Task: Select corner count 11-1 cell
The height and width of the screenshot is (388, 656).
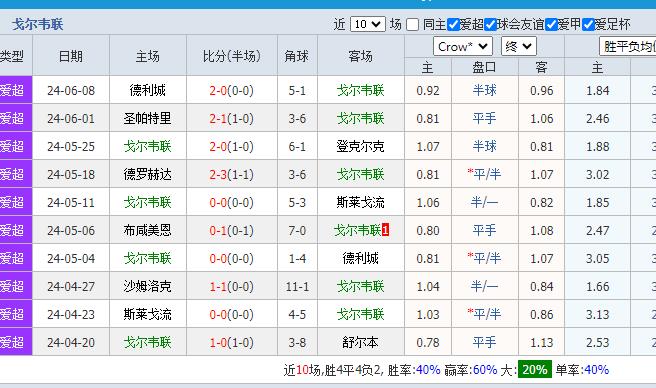Action: click(x=297, y=286)
